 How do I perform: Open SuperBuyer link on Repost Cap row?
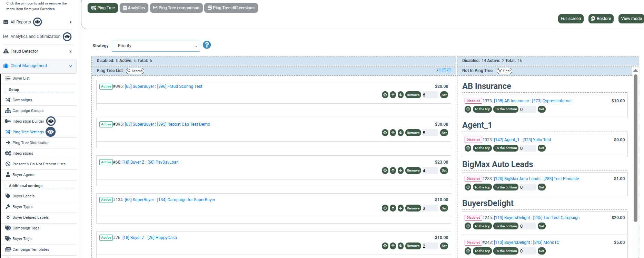click(x=139, y=124)
